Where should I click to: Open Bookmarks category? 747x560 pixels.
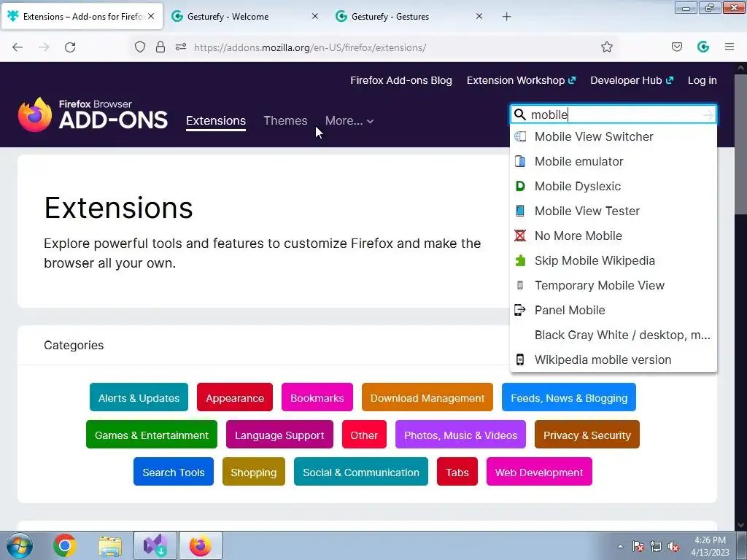[x=317, y=397]
